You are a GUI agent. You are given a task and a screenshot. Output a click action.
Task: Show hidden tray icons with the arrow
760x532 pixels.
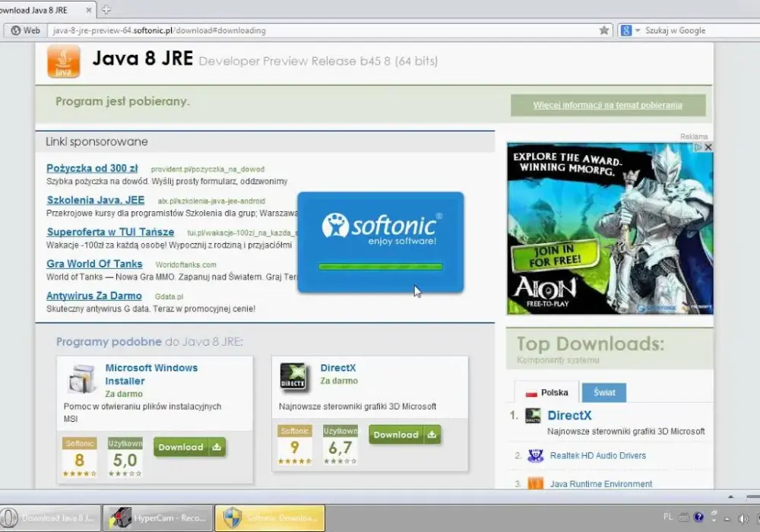727,519
